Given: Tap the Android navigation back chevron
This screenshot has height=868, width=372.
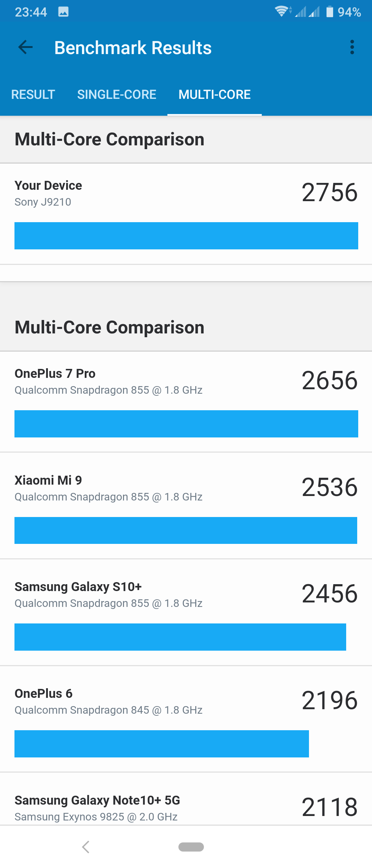Looking at the screenshot, I should click(86, 847).
